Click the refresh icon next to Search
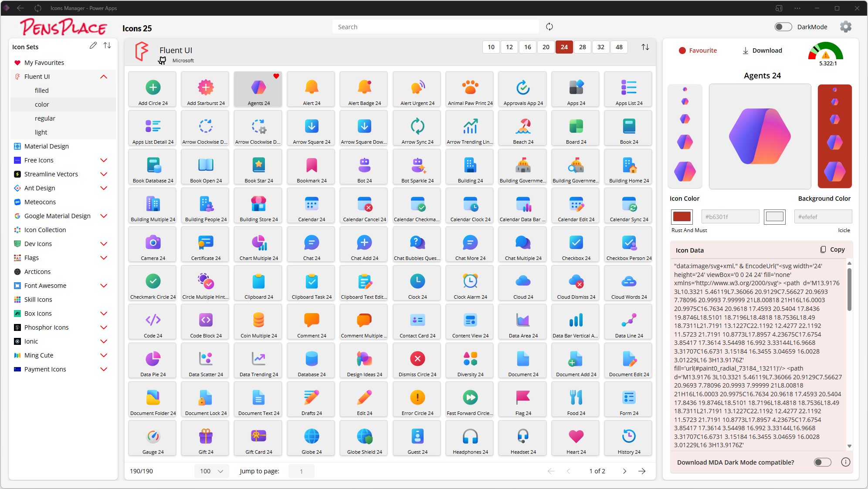 549,27
